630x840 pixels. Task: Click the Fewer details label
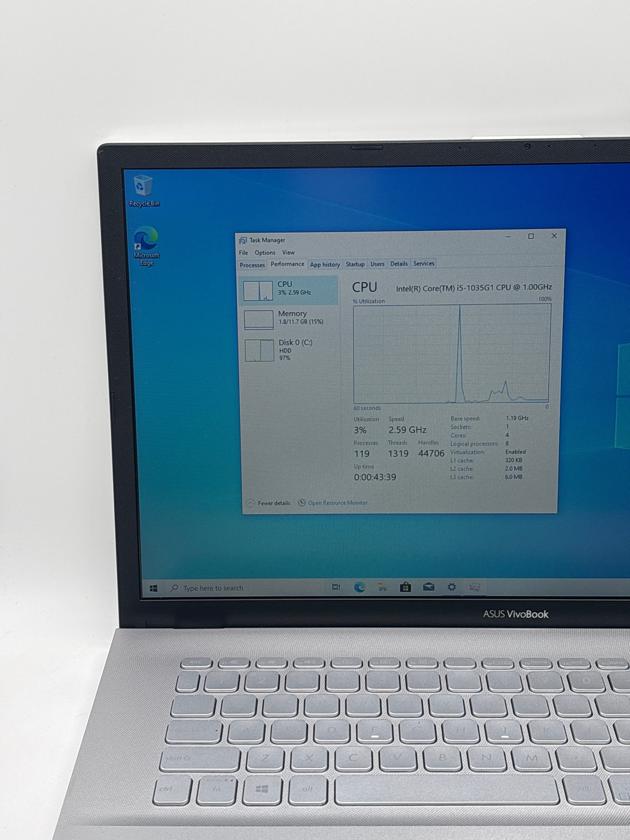[274, 503]
